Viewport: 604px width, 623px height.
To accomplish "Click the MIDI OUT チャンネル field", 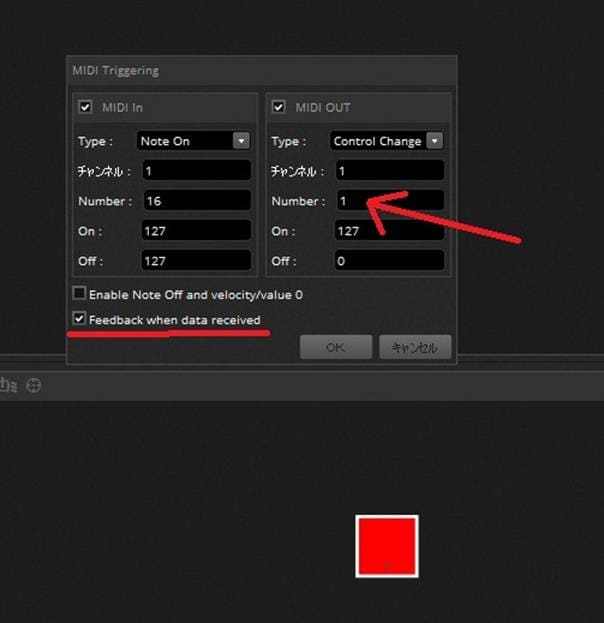I will point(388,171).
